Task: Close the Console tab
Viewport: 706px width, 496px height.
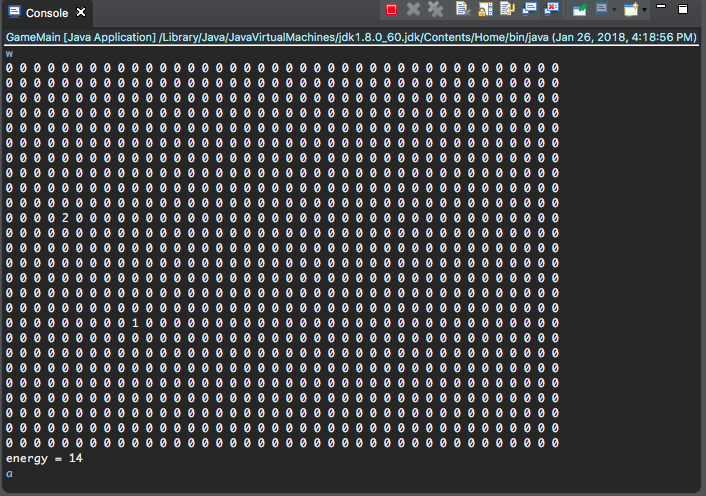Action: [81, 13]
